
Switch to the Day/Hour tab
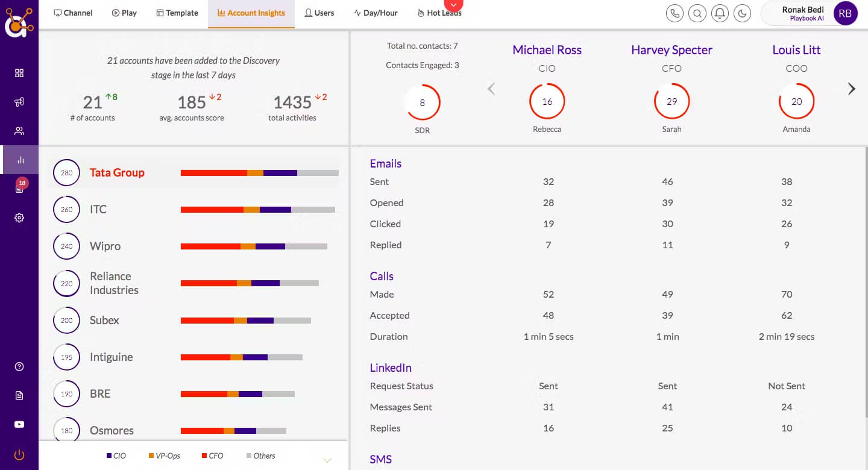pos(376,13)
